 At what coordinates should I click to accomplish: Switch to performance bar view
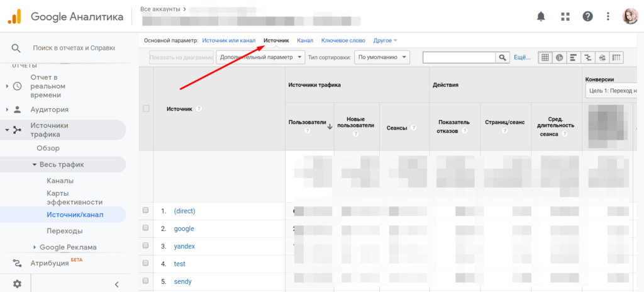click(573, 57)
